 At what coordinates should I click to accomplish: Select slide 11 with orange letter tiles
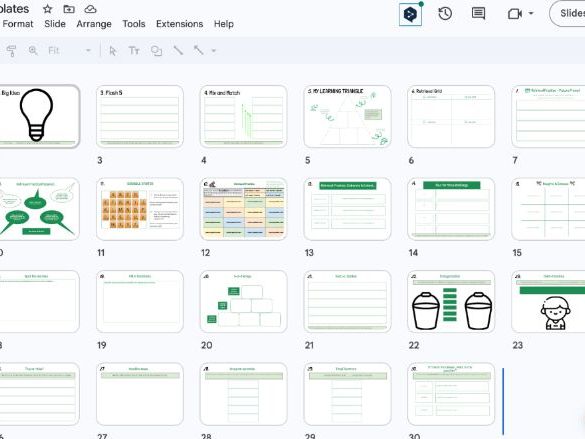click(140, 209)
